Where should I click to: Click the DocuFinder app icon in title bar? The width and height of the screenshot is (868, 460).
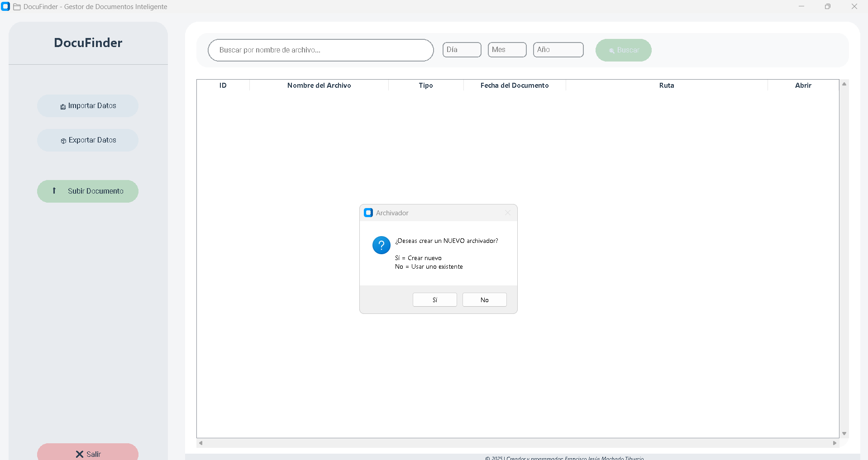(5, 7)
